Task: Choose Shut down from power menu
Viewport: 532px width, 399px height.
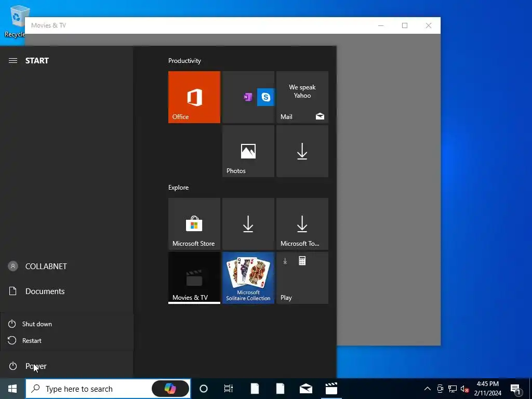Action: (x=66, y=324)
